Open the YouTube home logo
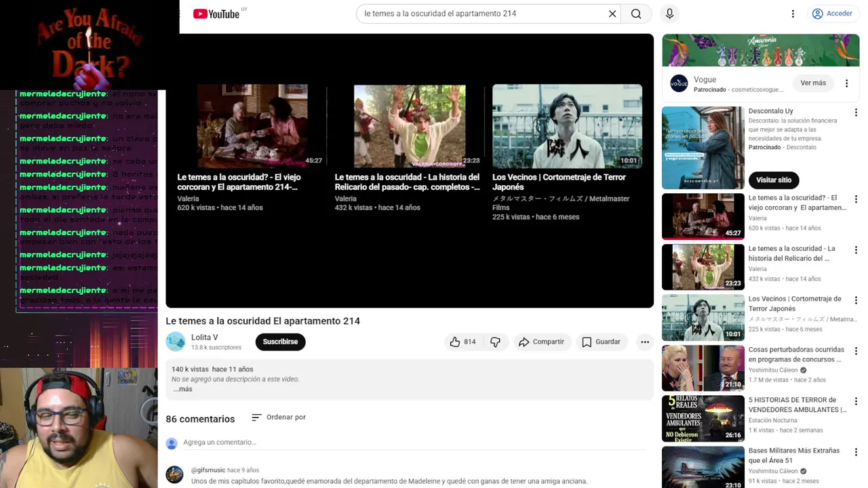 click(216, 14)
